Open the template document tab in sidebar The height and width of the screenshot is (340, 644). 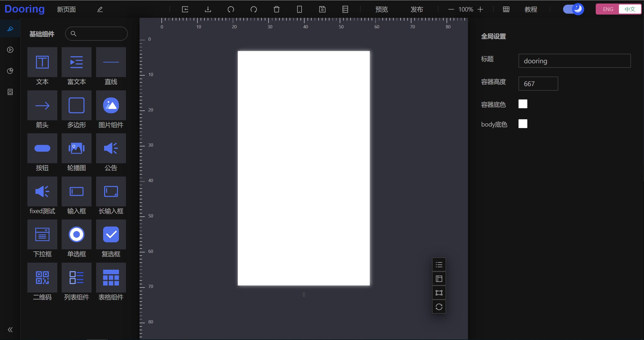(x=10, y=92)
